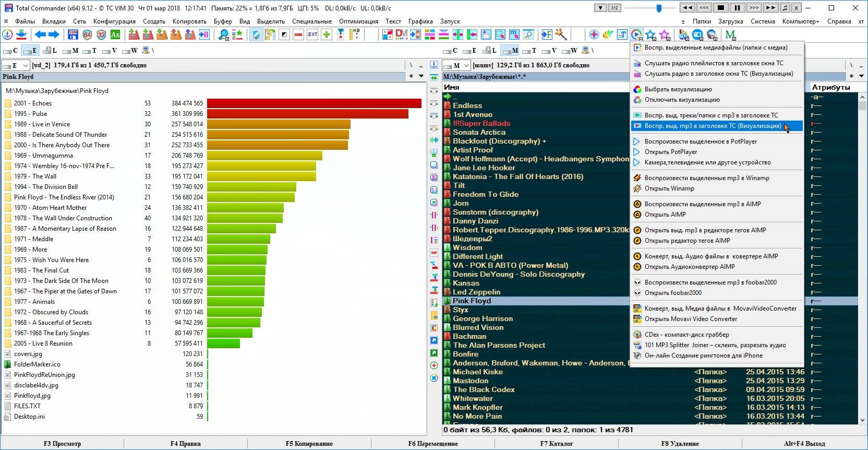This screenshot has width=868, height=450.
Task: Click the anchor icon in the main toolbar
Action: 8,35
